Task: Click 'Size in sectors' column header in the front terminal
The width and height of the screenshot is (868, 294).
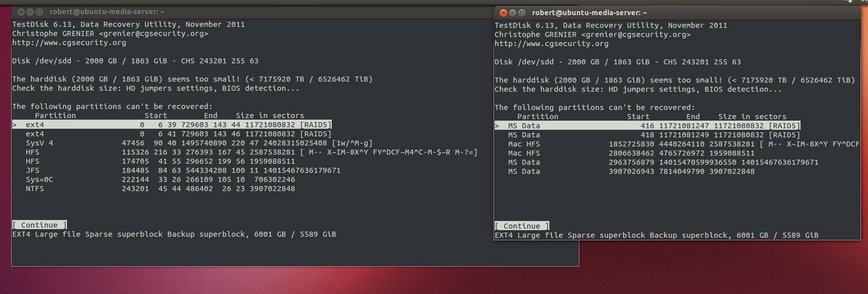Action: click(752, 117)
